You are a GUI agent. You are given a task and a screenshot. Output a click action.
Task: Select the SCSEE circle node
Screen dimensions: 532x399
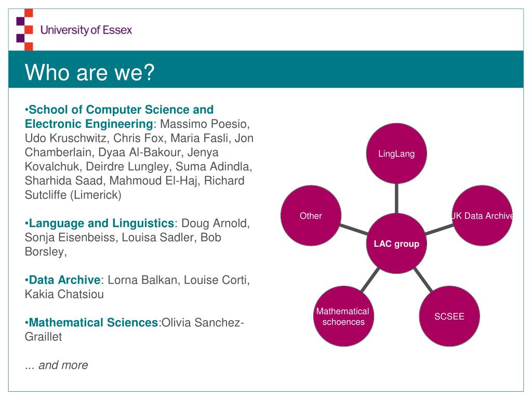(449, 316)
